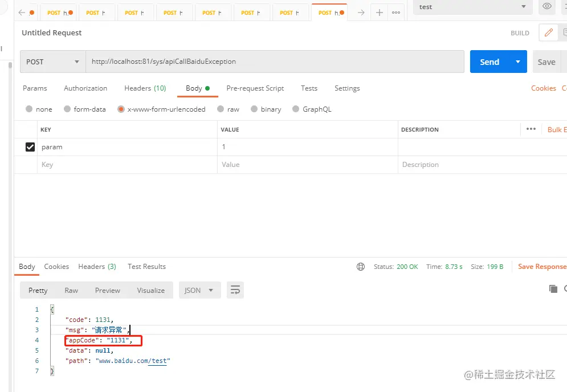Select the none body type
567x392 pixels.
[x=39, y=109]
